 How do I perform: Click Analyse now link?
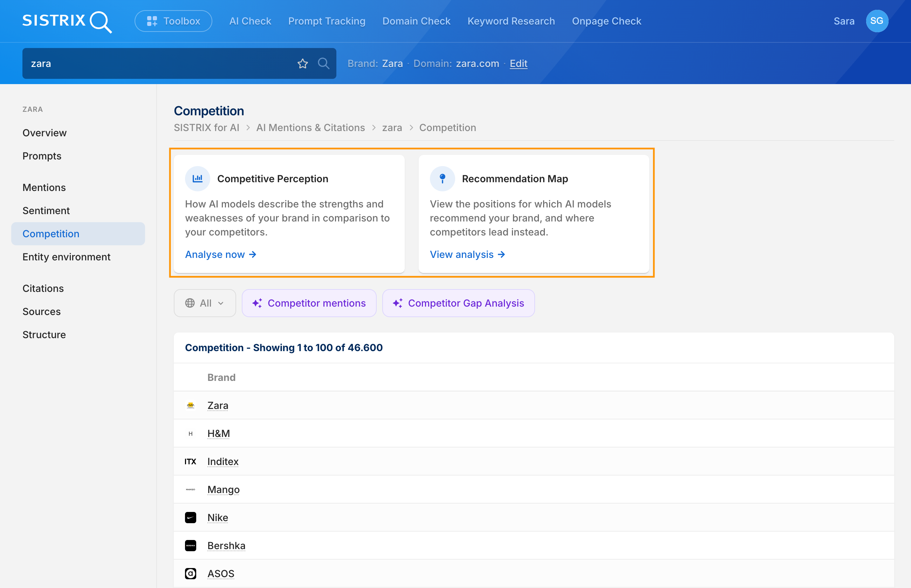tap(221, 254)
